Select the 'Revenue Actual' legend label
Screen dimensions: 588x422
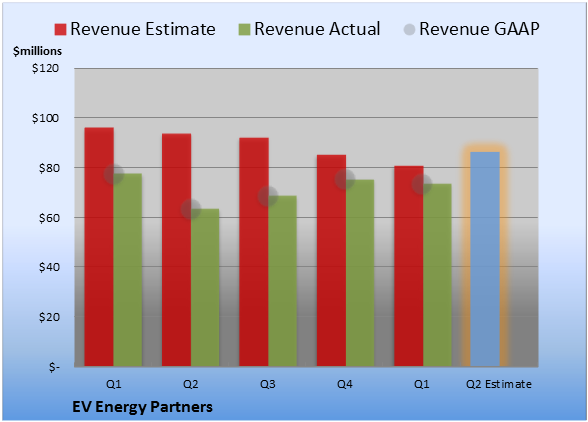(x=317, y=29)
